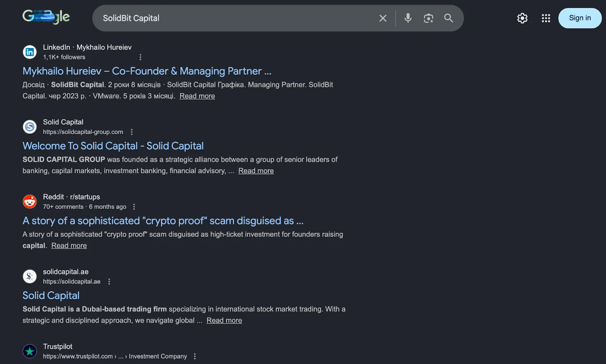Click Read more under the Reddit scam story
The width and height of the screenshot is (606, 364).
click(69, 245)
